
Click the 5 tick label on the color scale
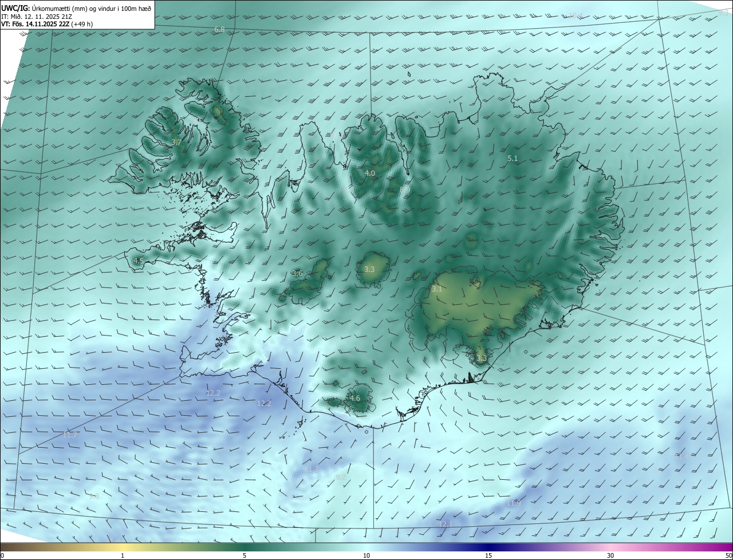(x=245, y=555)
